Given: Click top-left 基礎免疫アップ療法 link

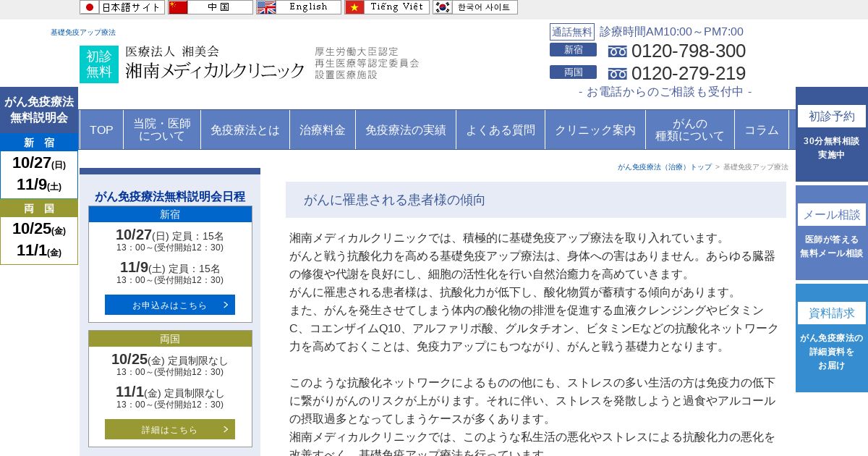Looking at the screenshot, I should [83, 33].
